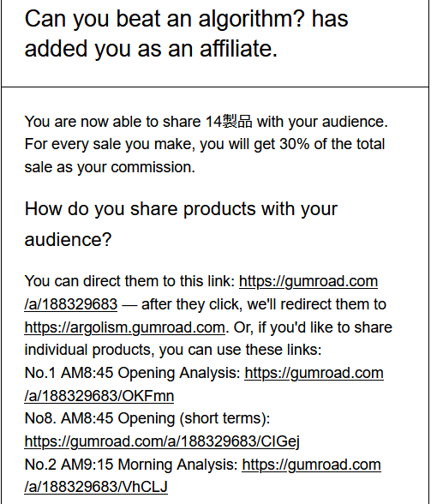Click the "after they click, we'll redirect them to" text
The height and width of the screenshot is (504, 437).
[264, 304]
